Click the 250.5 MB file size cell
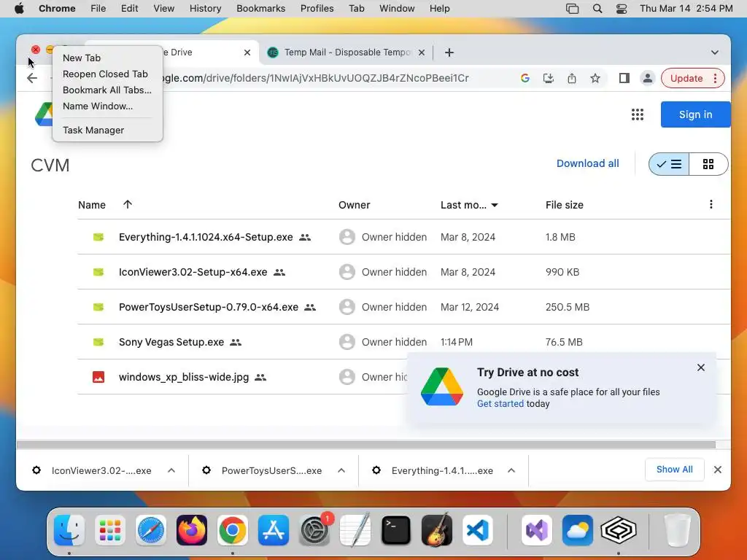The width and height of the screenshot is (747, 560). tap(567, 307)
